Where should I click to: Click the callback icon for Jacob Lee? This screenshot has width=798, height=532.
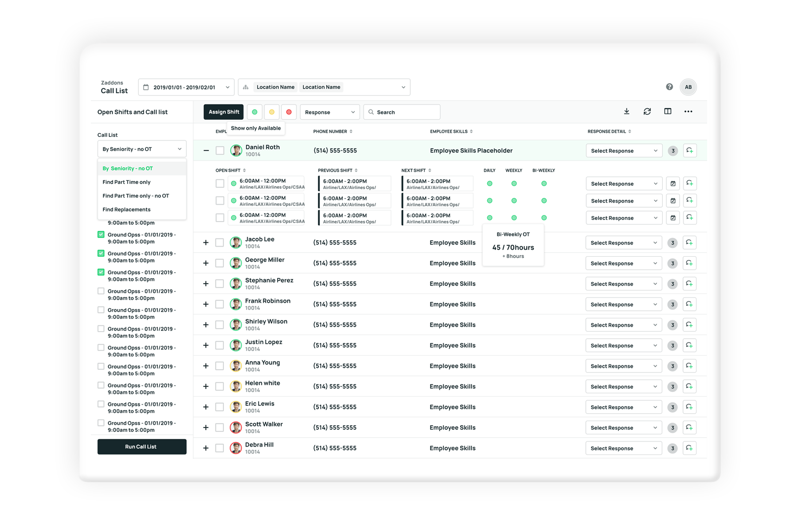tap(689, 243)
